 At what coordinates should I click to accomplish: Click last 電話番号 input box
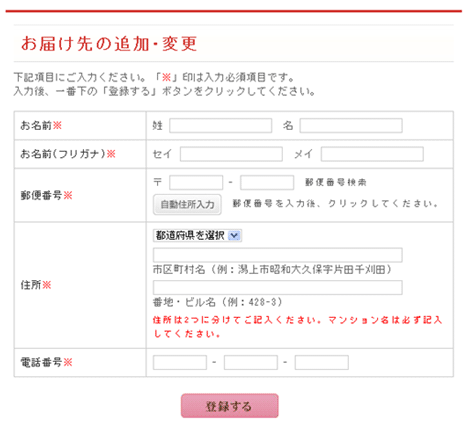click(x=322, y=362)
